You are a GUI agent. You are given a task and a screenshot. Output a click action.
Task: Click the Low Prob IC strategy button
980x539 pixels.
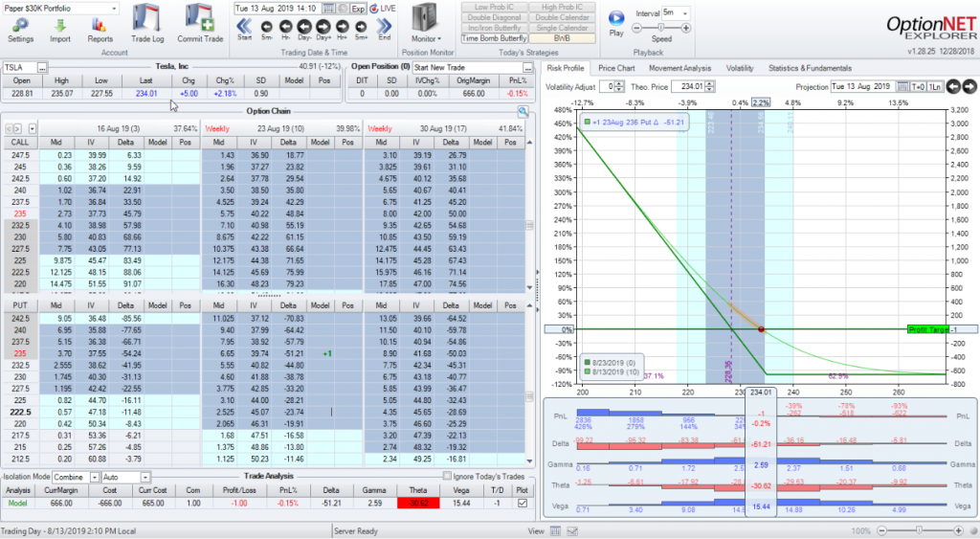pyautogui.click(x=495, y=7)
